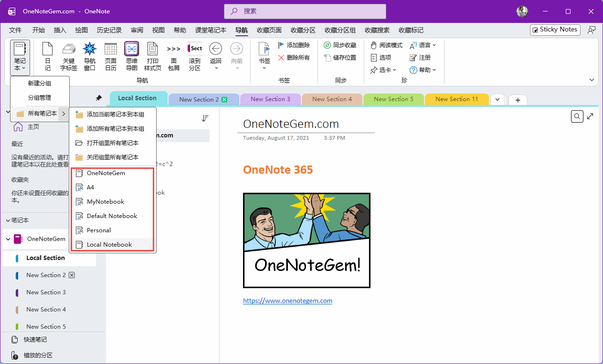This screenshot has width=603, height=364.
Task: Enable 阅读模式 reading mode
Action: pos(386,45)
